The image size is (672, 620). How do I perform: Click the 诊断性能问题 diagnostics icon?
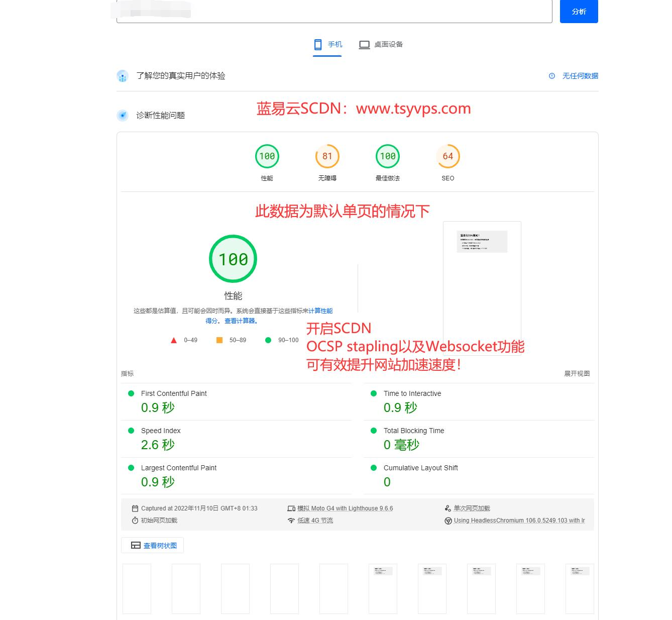(x=123, y=116)
